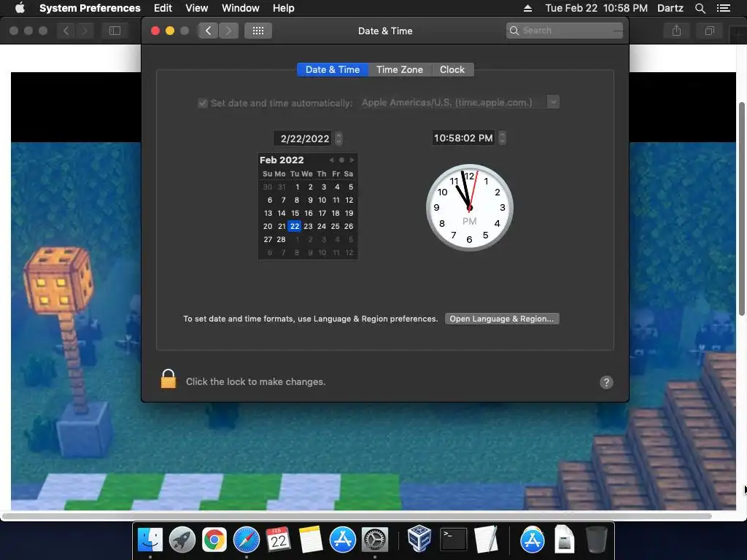Click the 10:58:02 PM time field
The height and width of the screenshot is (560, 747).
tap(463, 138)
